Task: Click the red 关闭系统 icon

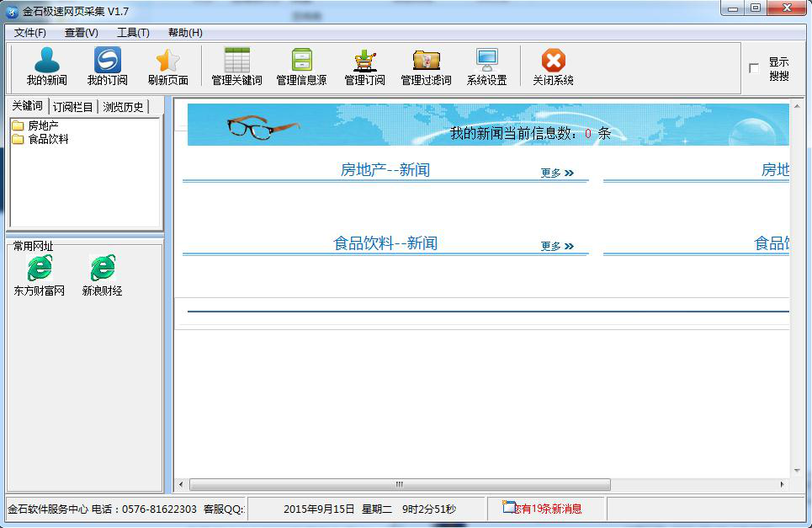Action: click(x=553, y=67)
